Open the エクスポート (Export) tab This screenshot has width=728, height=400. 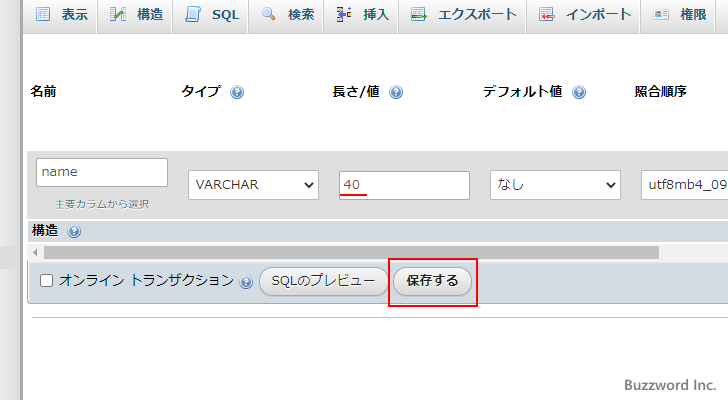point(463,15)
